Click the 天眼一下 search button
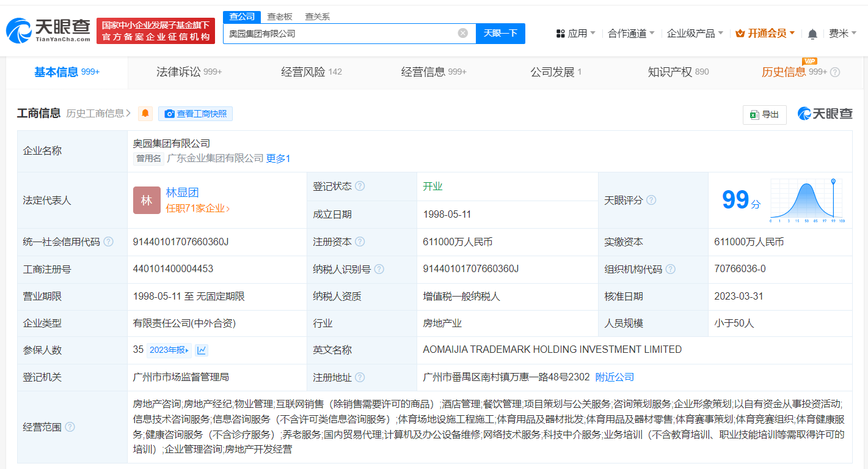 click(x=501, y=34)
